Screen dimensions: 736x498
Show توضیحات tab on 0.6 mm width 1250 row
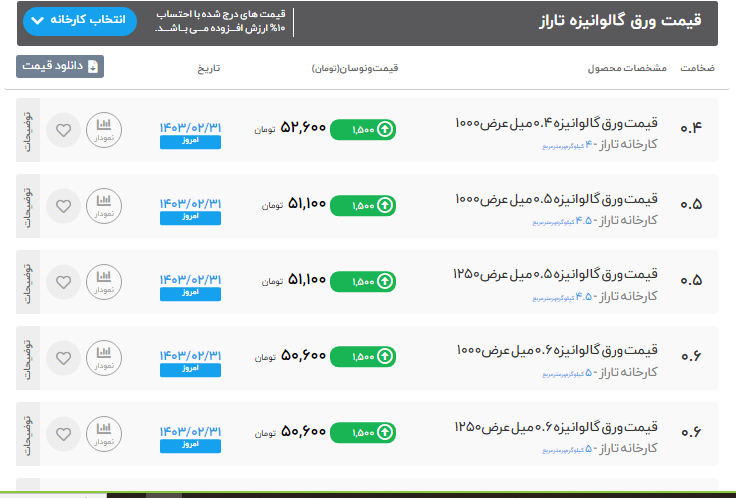(28, 432)
